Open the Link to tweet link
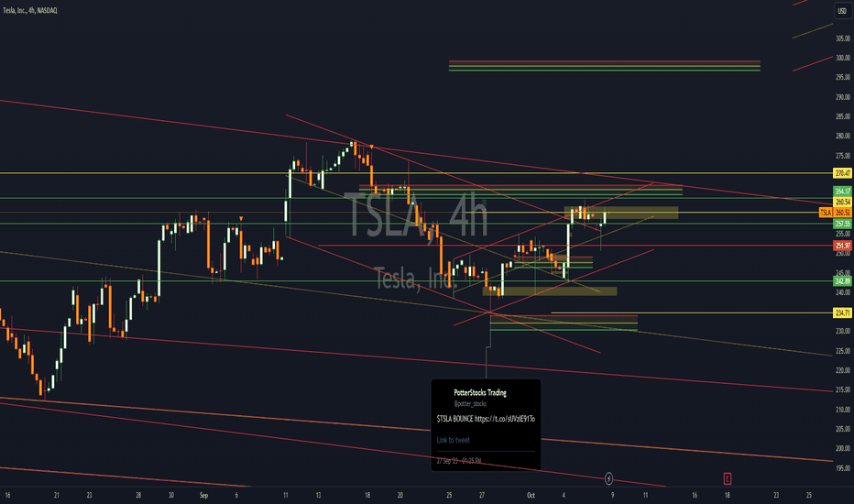 (x=454, y=440)
